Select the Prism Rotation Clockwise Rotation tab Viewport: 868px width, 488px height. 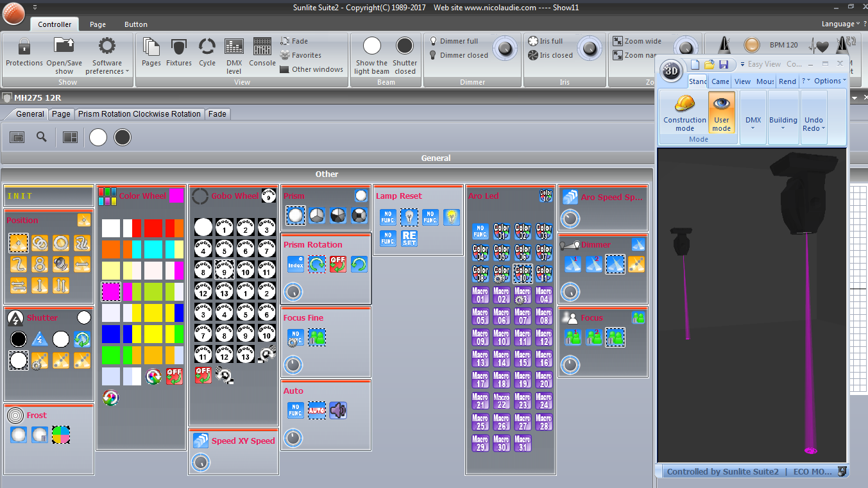coord(140,114)
